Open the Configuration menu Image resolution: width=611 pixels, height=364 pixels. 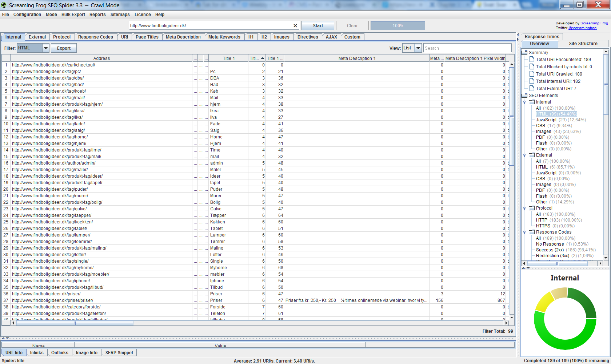[27, 15]
